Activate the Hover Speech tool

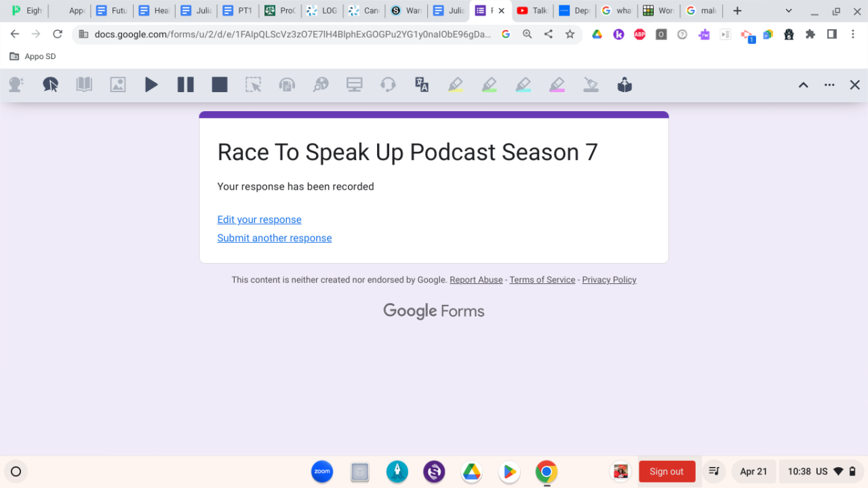coord(50,85)
